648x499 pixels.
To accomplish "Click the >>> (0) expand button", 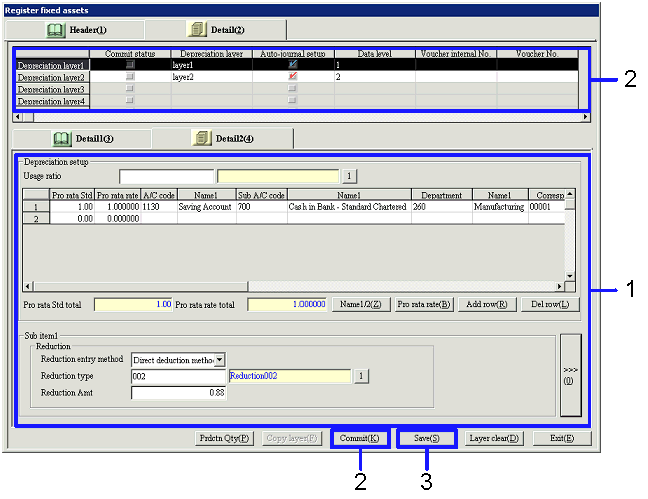I will tap(568, 374).
